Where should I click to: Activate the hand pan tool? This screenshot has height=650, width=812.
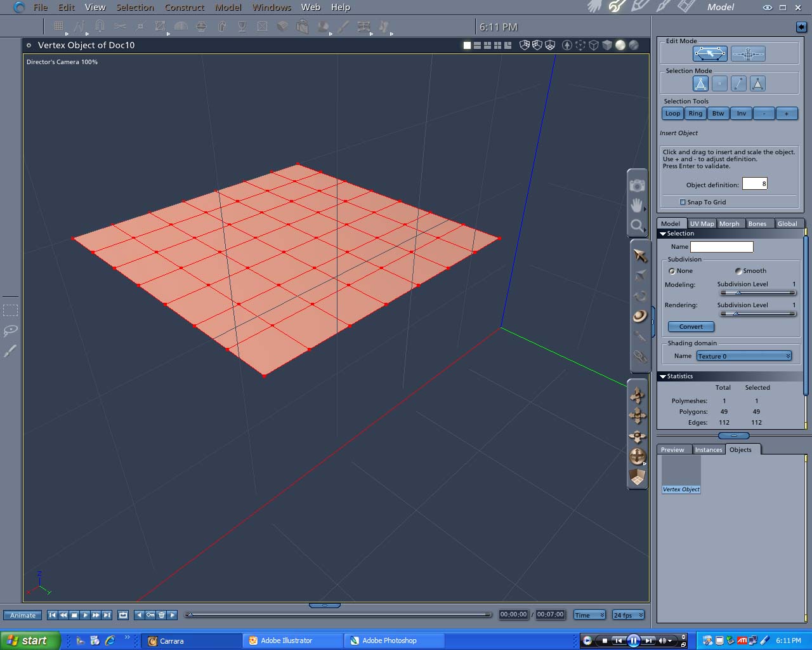637,205
